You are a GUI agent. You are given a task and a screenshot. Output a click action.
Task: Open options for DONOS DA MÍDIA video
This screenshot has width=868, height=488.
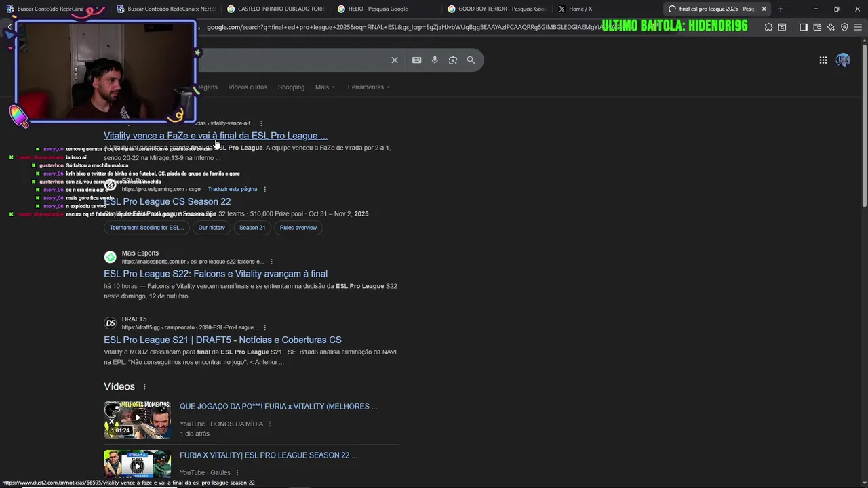270,424
